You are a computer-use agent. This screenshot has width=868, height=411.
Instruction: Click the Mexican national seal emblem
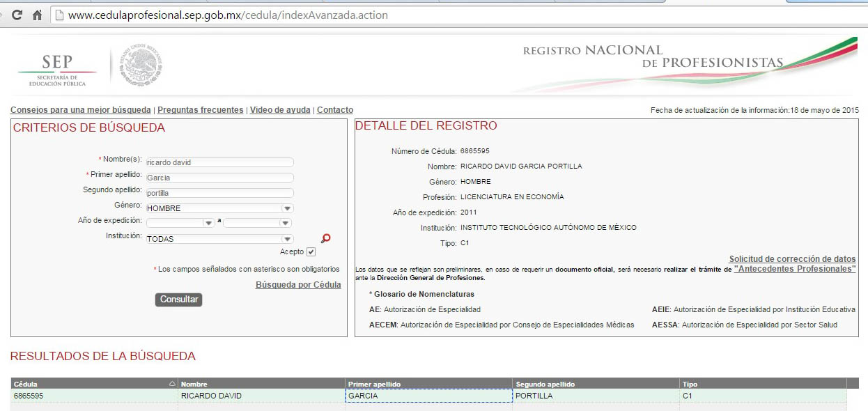click(x=141, y=66)
